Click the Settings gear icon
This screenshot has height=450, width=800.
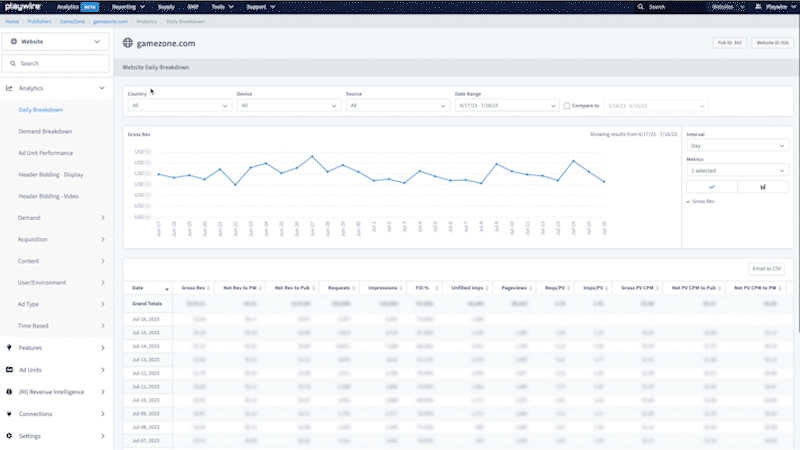(x=9, y=436)
